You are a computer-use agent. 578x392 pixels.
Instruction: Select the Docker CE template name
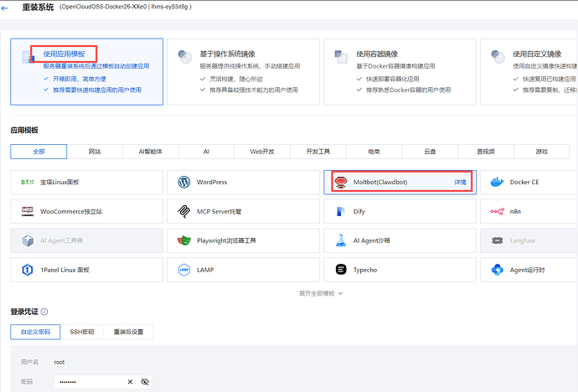[524, 182]
